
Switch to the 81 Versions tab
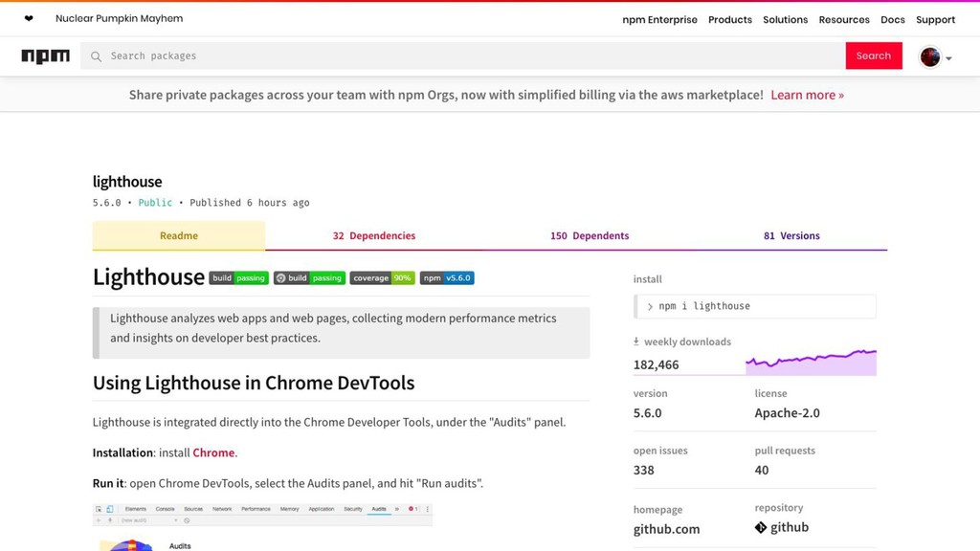(x=791, y=235)
